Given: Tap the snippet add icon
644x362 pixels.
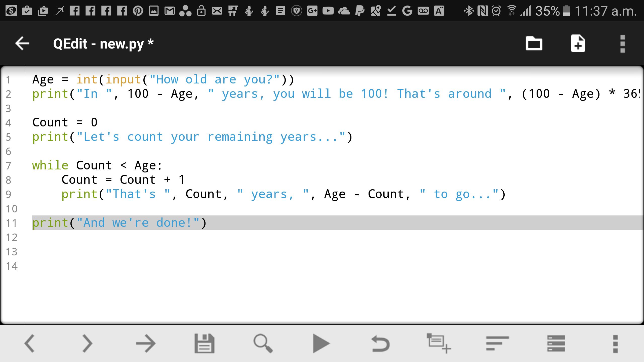Looking at the screenshot, I should click(439, 343).
